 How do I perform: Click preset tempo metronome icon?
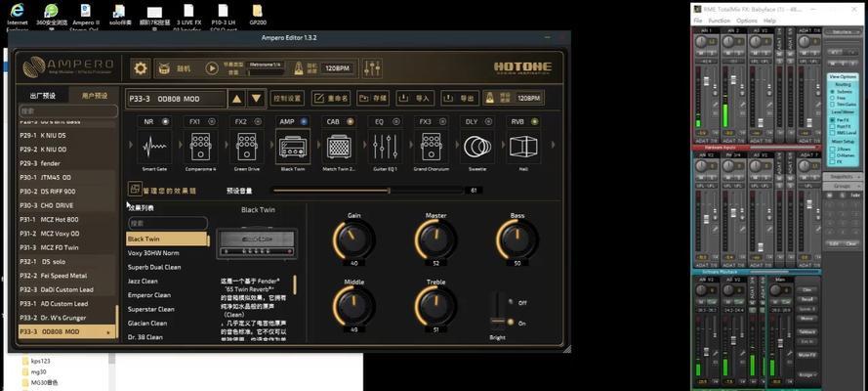point(490,98)
